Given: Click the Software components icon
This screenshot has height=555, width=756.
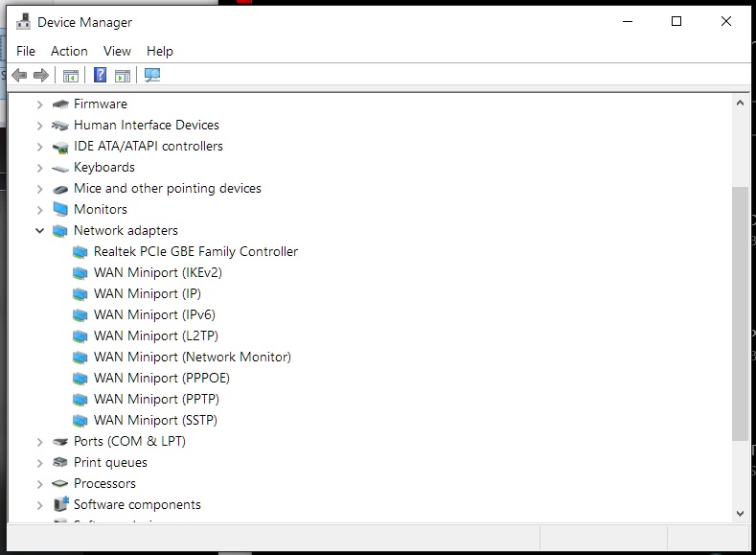Looking at the screenshot, I should tap(60, 504).
